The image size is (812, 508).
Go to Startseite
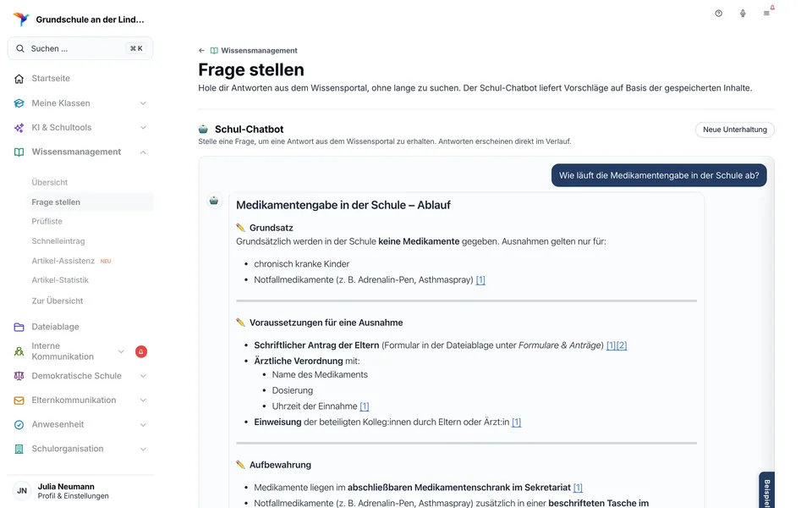click(51, 78)
